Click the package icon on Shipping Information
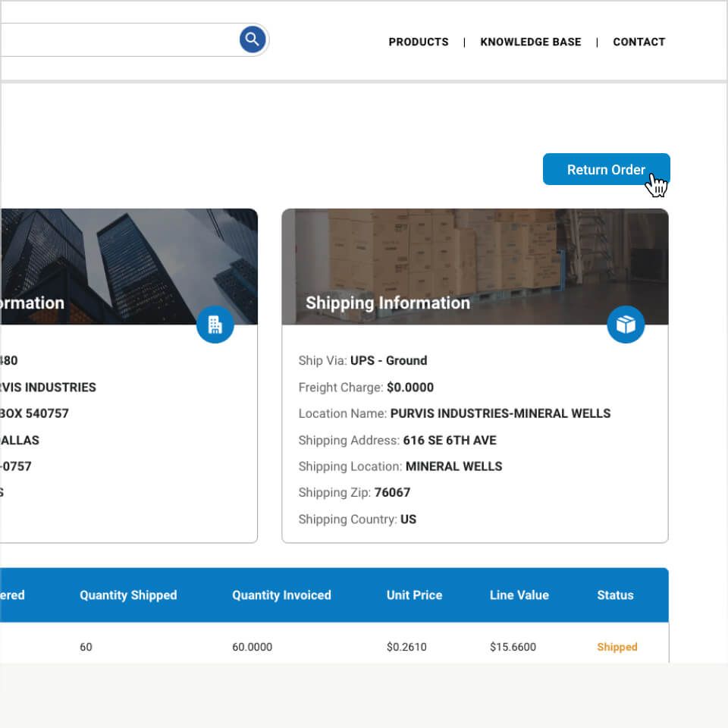The width and height of the screenshot is (728, 728). pos(626,324)
